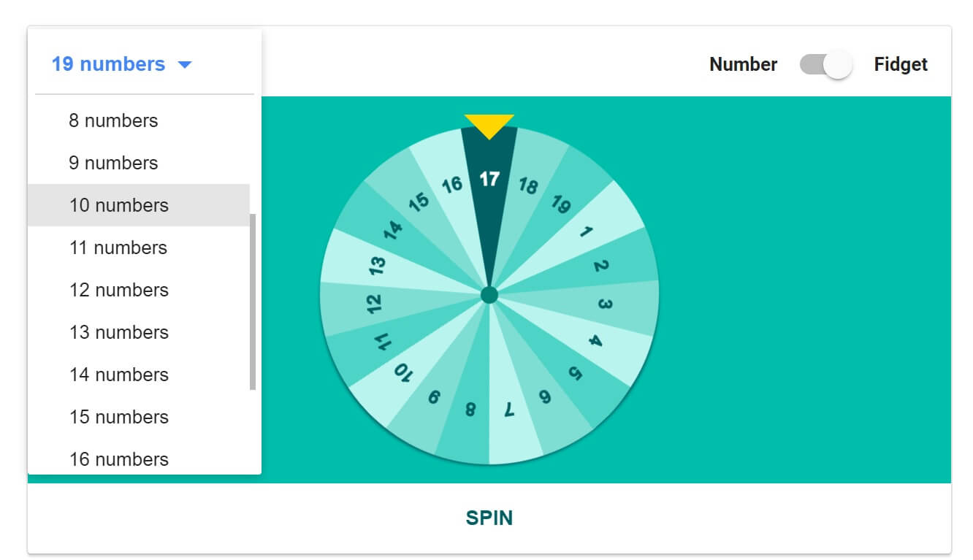
Task: Click the blue dropdown arrow caret
Action: (185, 65)
